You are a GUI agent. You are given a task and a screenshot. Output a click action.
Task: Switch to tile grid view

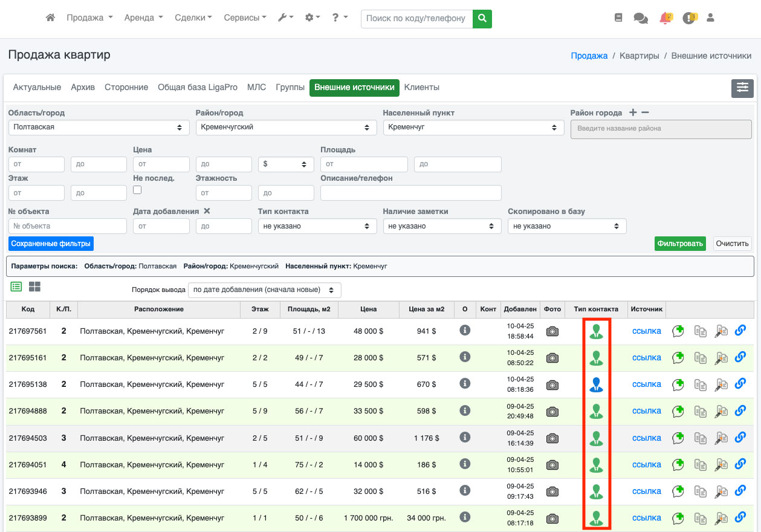point(34,287)
